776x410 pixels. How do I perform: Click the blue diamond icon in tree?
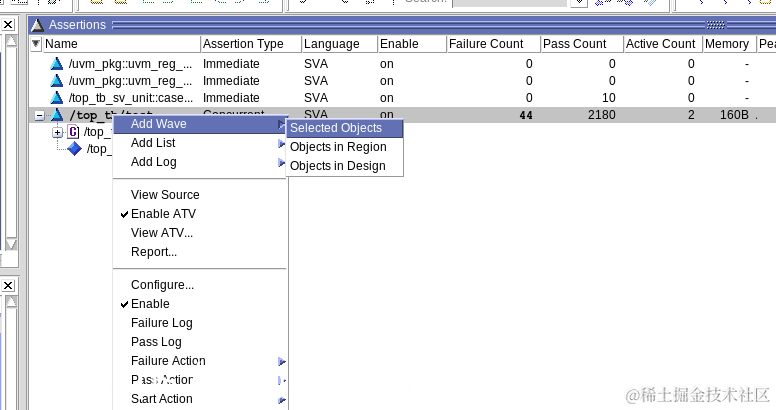point(74,149)
